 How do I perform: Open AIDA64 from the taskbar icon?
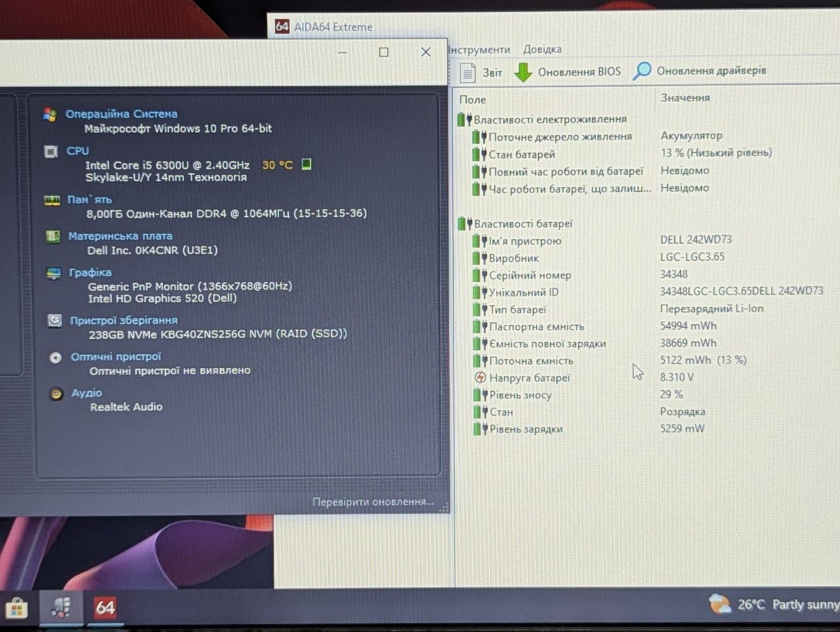[105, 607]
